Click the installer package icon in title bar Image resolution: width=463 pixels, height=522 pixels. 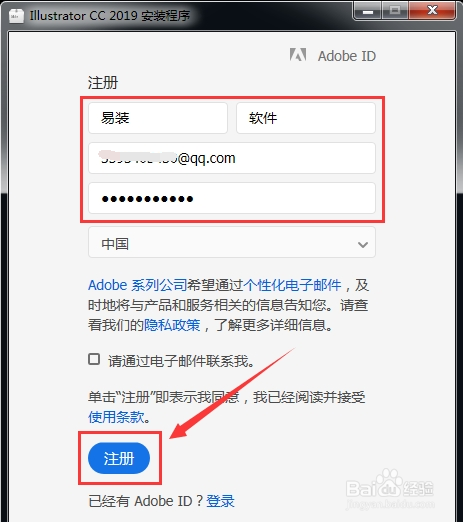click(x=17, y=15)
